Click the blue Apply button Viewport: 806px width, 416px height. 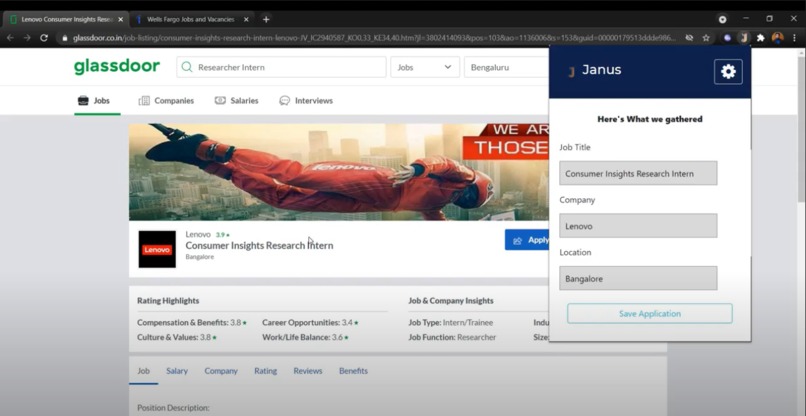point(527,240)
